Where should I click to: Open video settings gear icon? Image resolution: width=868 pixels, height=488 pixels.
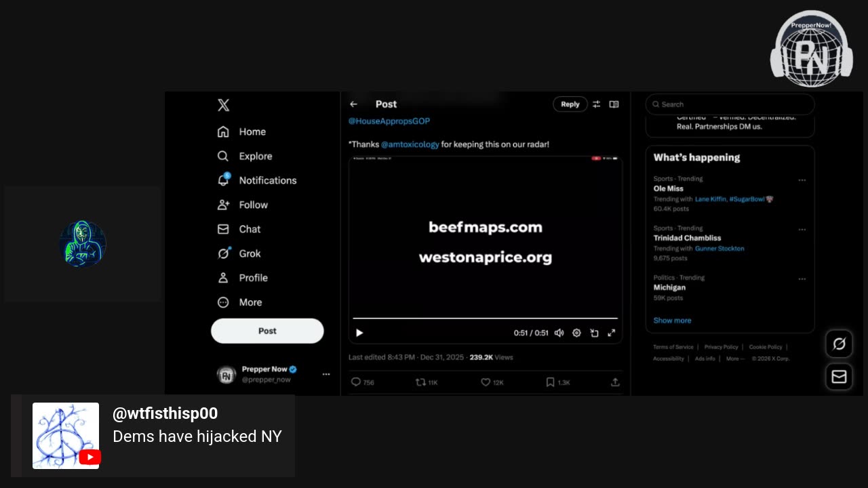tap(576, 333)
